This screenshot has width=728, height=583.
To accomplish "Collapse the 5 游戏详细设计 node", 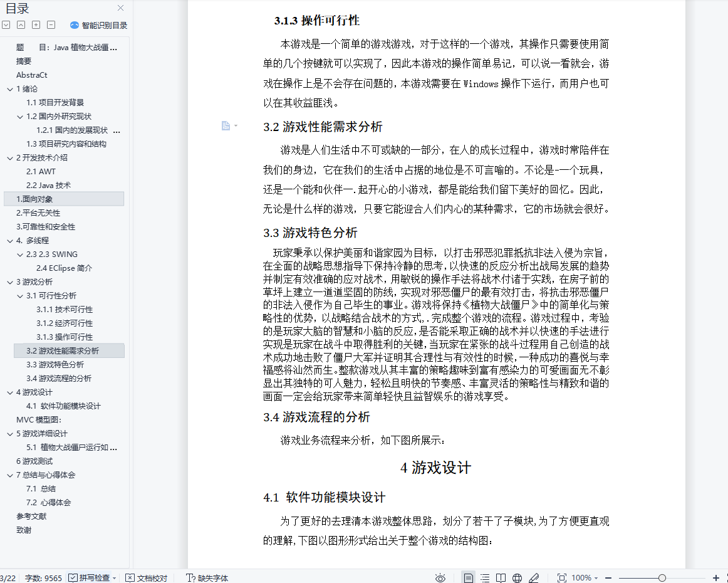I will pos(10,434).
